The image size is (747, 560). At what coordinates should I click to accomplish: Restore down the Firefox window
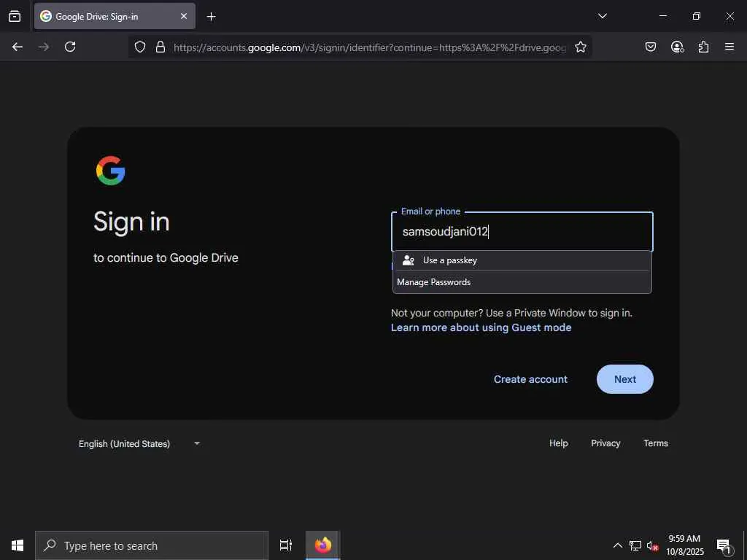tap(697, 16)
